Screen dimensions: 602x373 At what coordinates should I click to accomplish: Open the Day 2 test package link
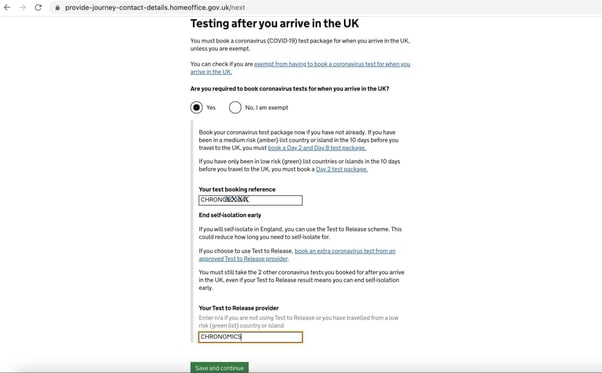click(342, 169)
